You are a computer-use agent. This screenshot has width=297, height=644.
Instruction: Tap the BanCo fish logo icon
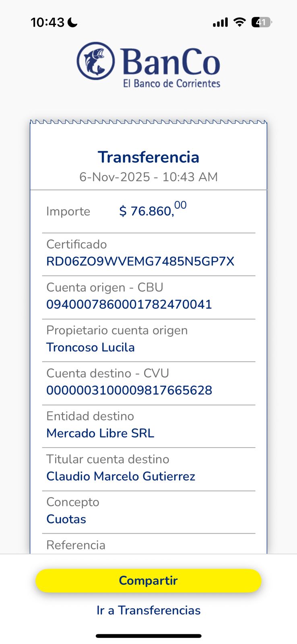coord(96,61)
